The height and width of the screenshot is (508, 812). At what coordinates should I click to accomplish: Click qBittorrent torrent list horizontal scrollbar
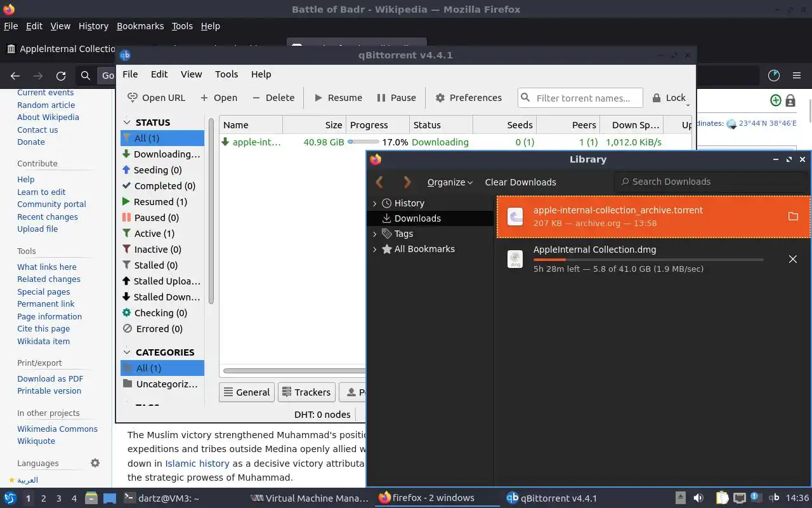[294, 371]
